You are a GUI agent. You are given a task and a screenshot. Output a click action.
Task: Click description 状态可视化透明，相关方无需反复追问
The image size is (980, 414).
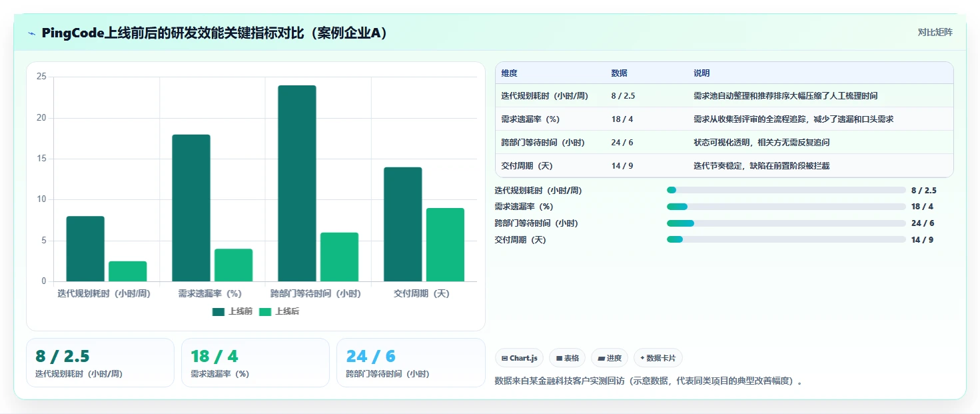[x=761, y=143]
